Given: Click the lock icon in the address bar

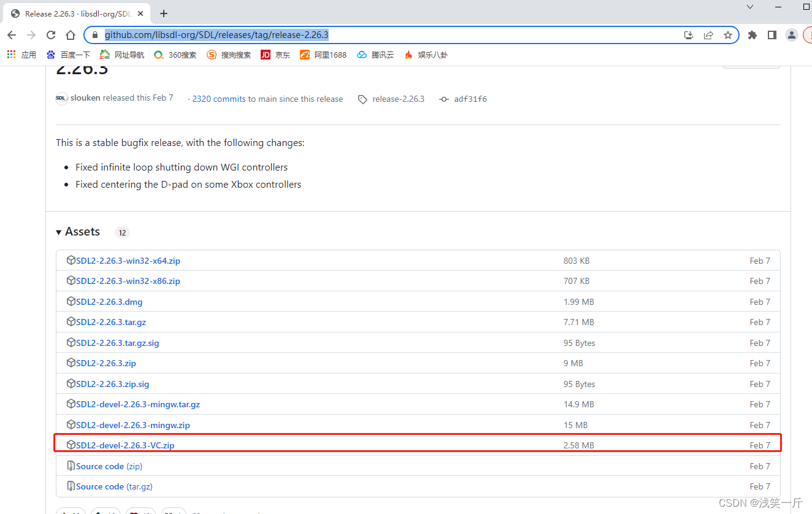Looking at the screenshot, I should click(x=94, y=35).
